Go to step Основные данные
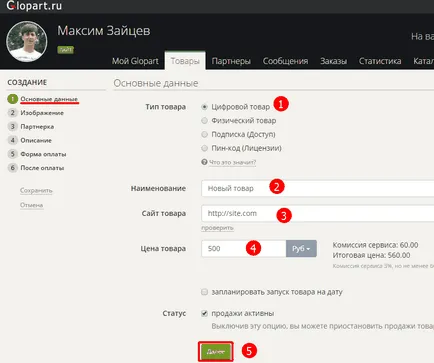The image size is (434, 363). click(49, 99)
